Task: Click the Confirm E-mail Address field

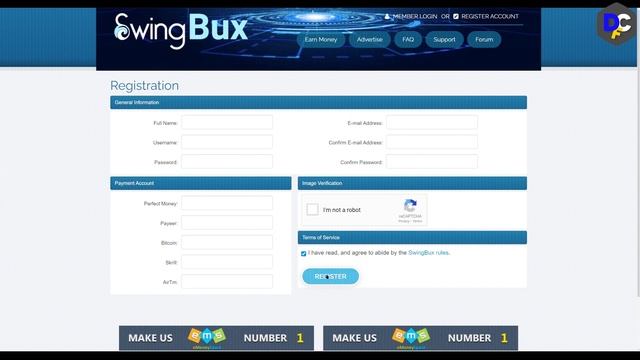Action: (432, 142)
